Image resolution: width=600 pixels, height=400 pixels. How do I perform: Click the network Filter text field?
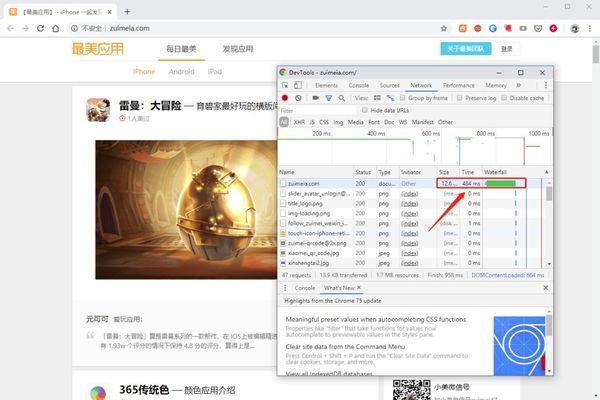[x=318, y=110]
